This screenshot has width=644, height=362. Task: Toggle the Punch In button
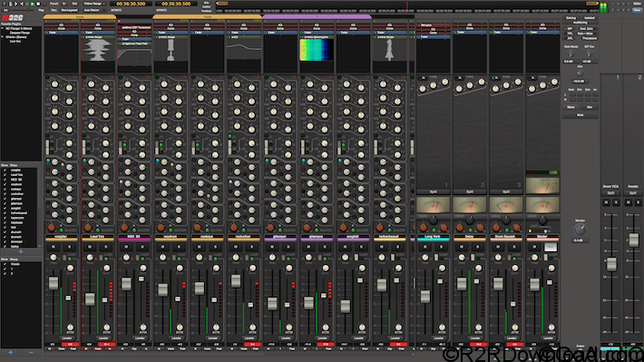pyautogui.click(x=63, y=4)
